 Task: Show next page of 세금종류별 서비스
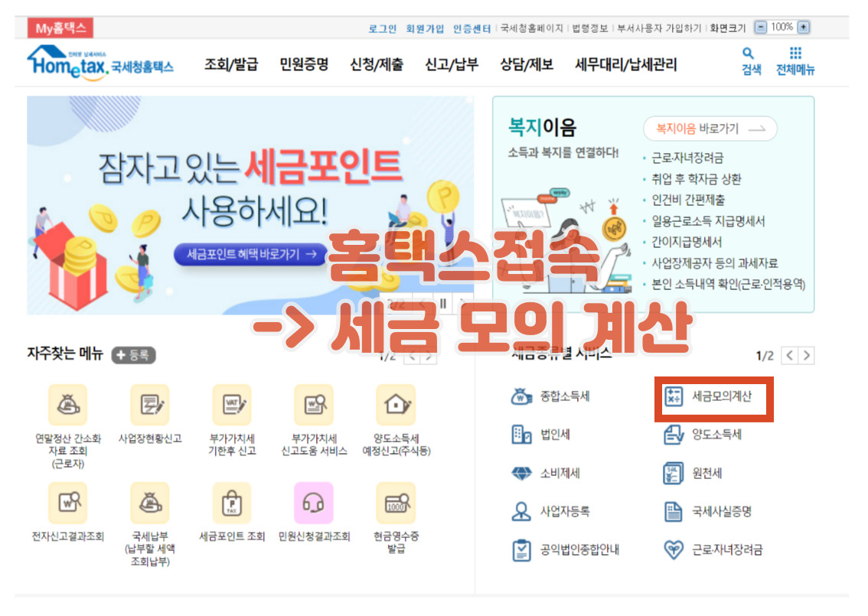[807, 355]
